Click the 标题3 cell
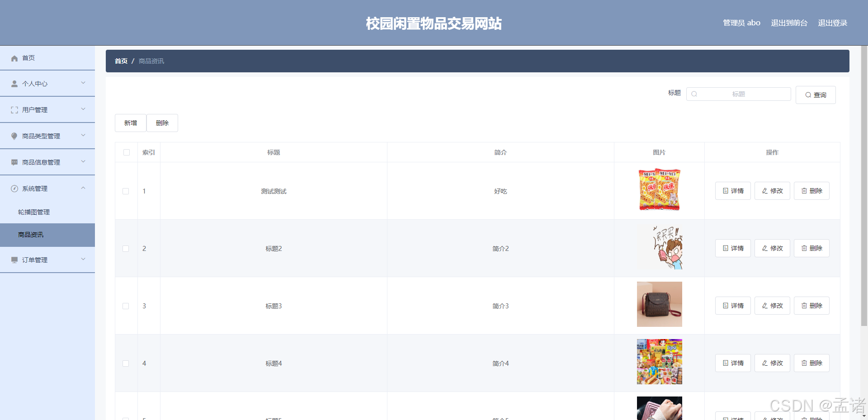This screenshot has width=868, height=420. [274, 306]
